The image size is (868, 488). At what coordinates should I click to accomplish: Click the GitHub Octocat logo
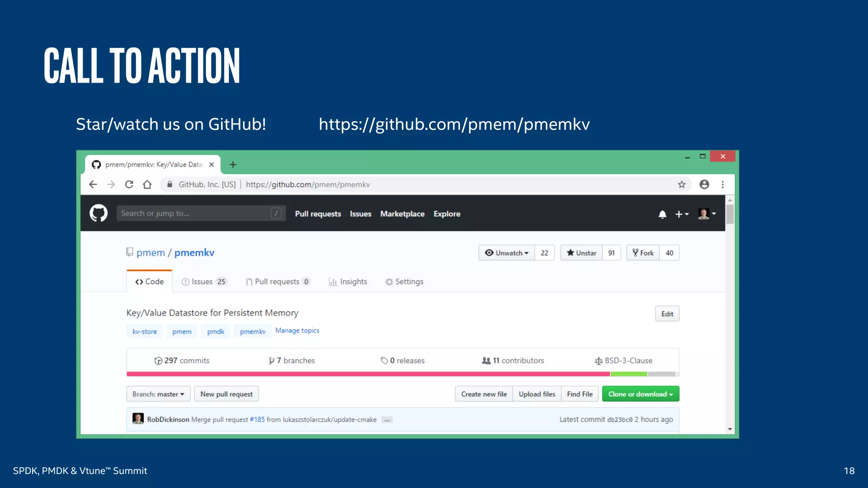98,213
